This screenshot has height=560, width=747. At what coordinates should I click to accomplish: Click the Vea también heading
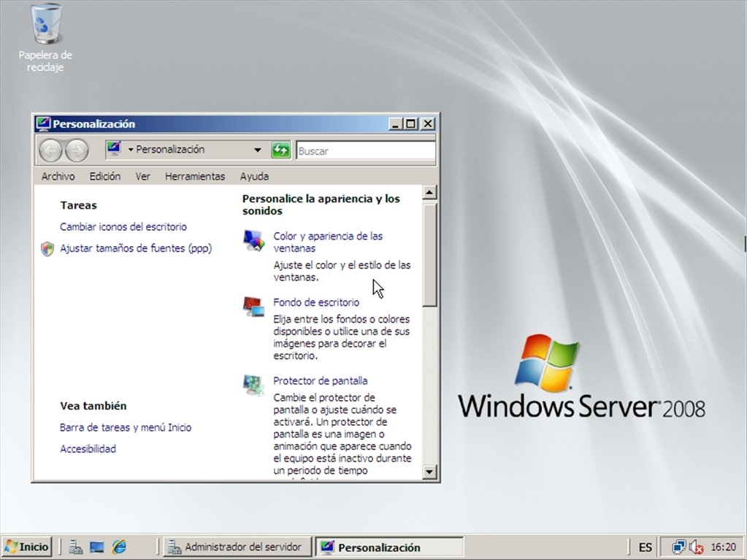coord(93,406)
